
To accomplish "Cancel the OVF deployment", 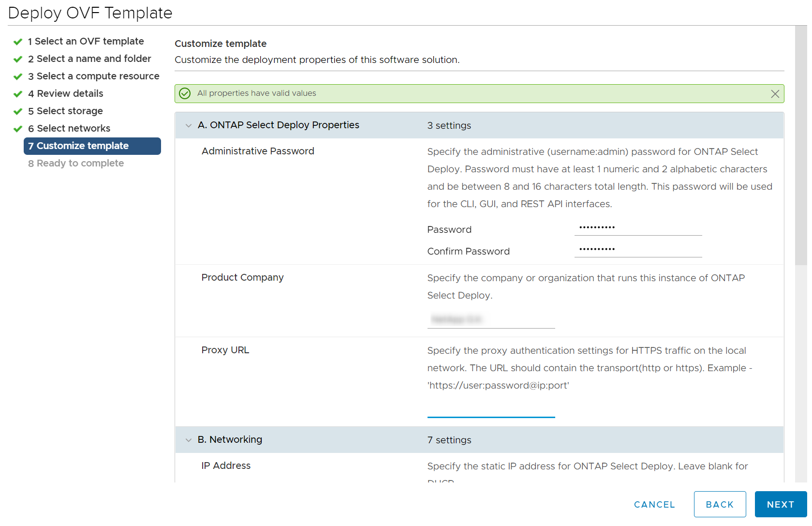I will [x=654, y=504].
